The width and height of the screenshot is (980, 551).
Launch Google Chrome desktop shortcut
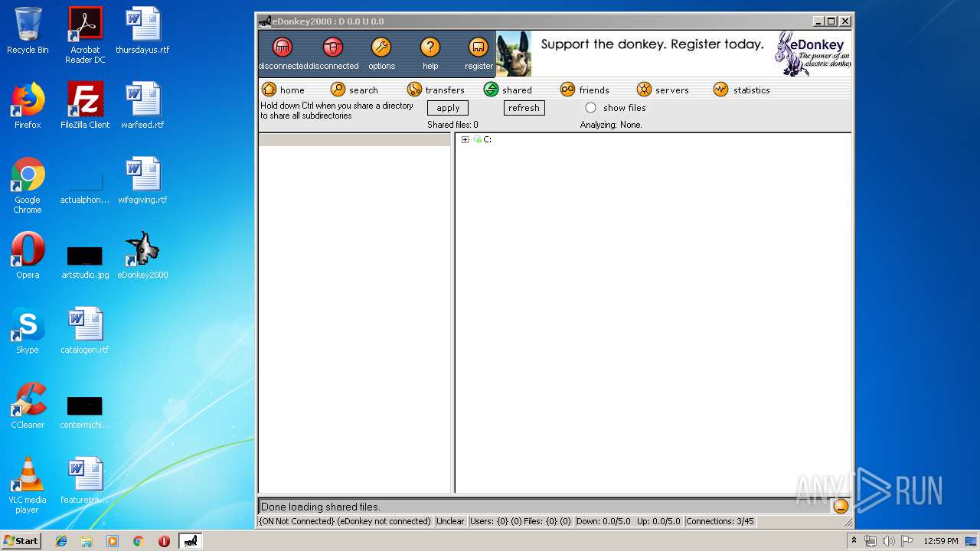[x=28, y=185]
